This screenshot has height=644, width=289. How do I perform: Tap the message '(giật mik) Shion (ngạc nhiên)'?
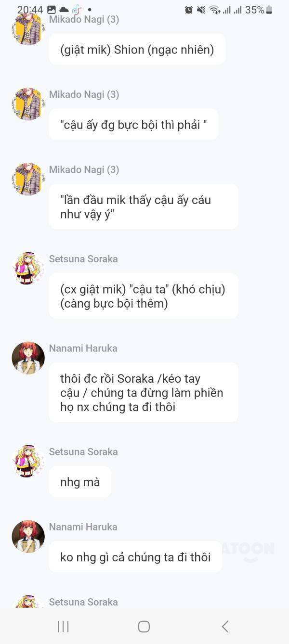coord(137,50)
